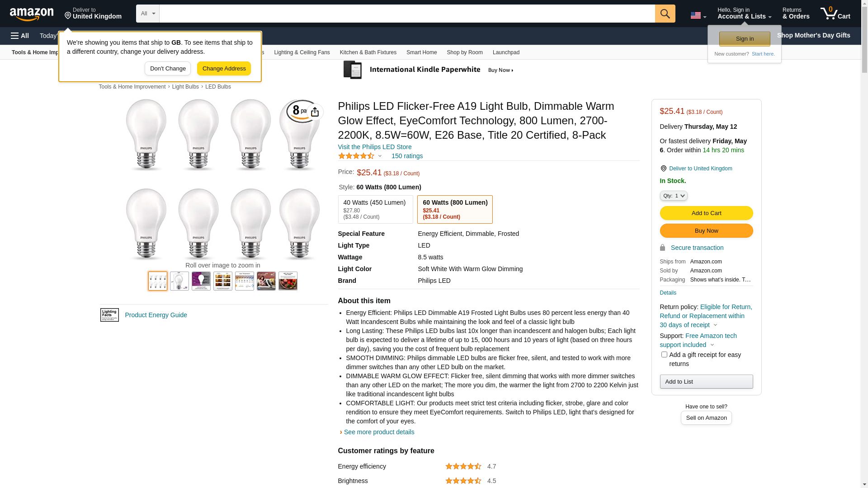Open the All hamburger menu

click(x=20, y=36)
